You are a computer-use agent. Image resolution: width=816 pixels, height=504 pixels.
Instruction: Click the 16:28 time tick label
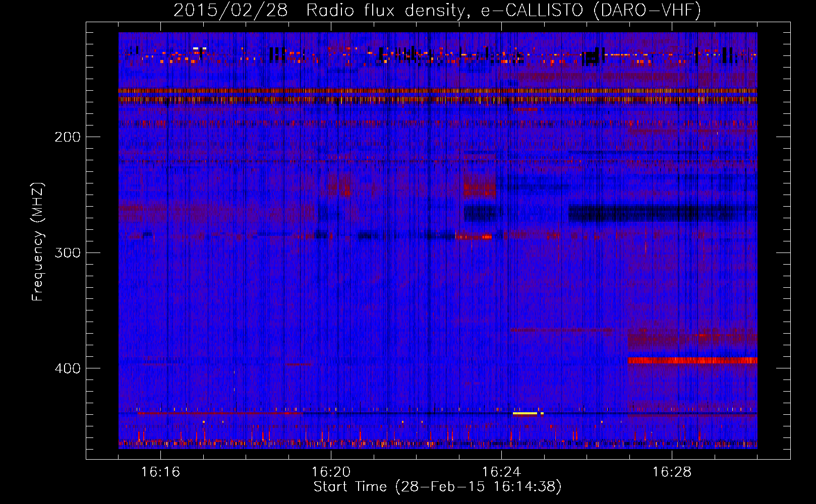pyautogui.click(x=672, y=472)
